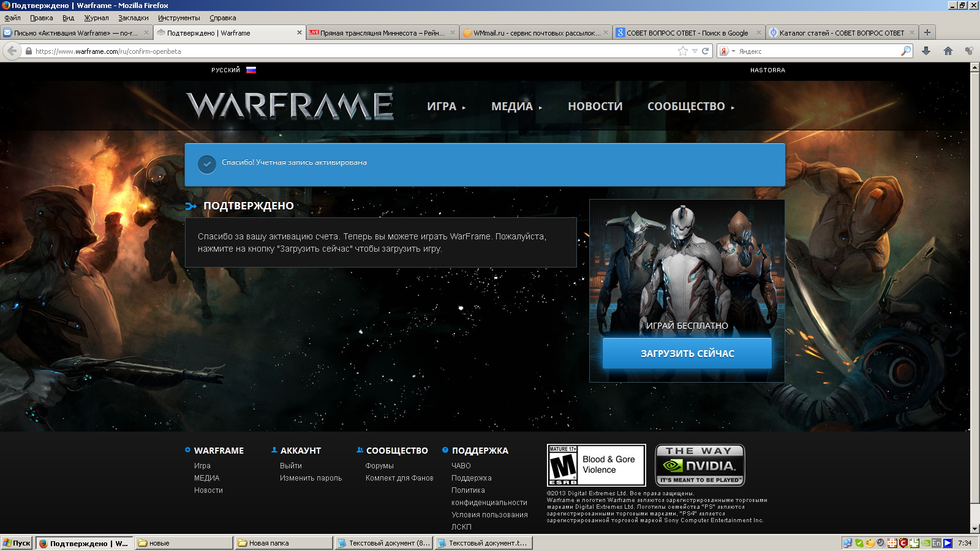
Task: Open the Справка menu
Action: pyautogui.click(x=223, y=18)
